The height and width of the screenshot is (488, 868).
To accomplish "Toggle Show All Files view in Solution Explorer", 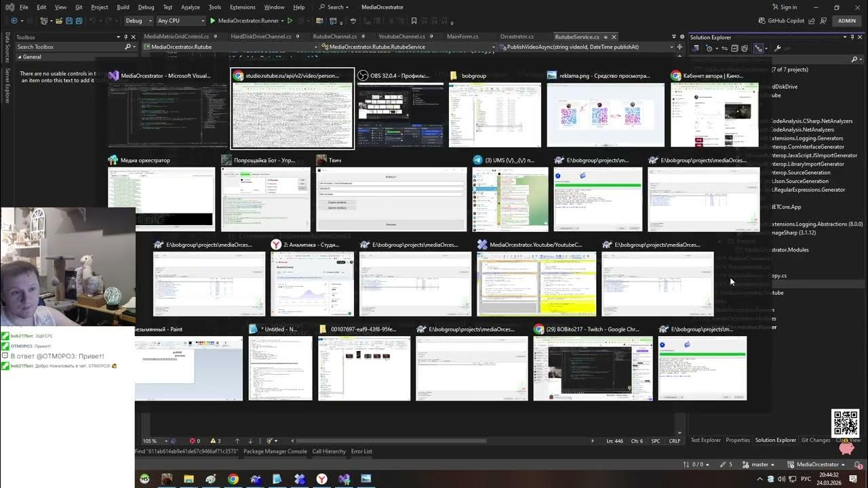I will click(745, 48).
